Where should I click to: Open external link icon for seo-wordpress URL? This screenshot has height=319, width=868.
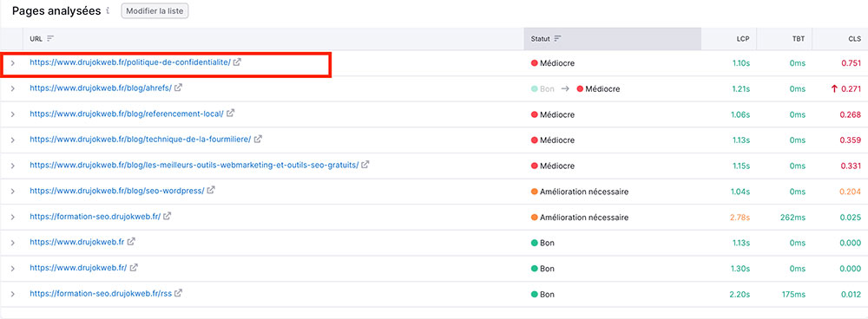[x=211, y=190]
